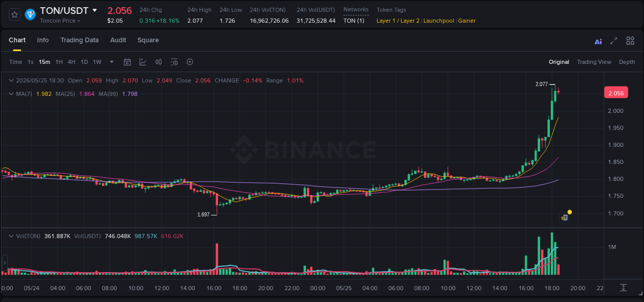The height and width of the screenshot is (302, 644).
Task: Click the MA(7) indicator label
Action: click(x=24, y=94)
